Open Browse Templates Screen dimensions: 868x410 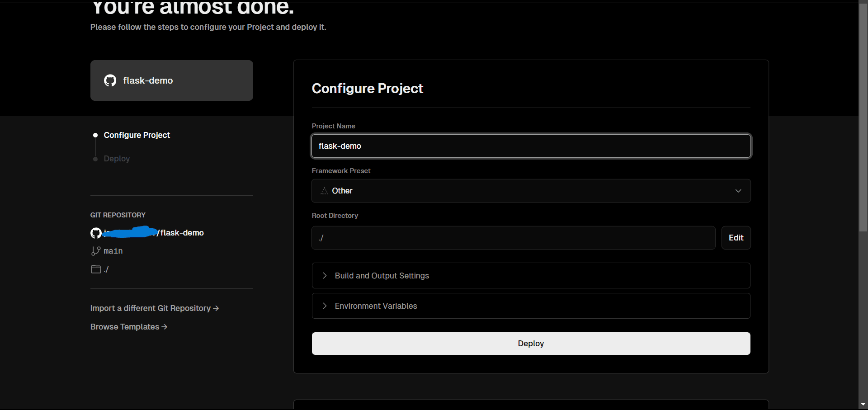(128, 326)
